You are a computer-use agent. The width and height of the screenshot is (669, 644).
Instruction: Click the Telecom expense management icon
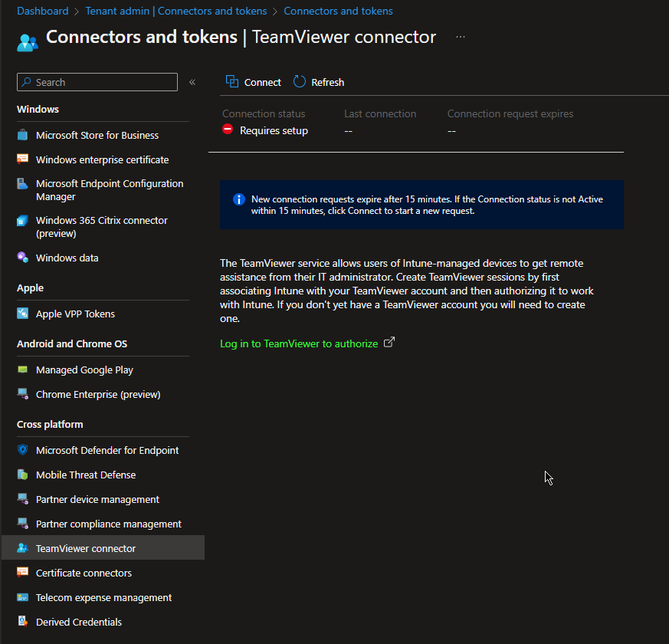(x=22, y=597)
